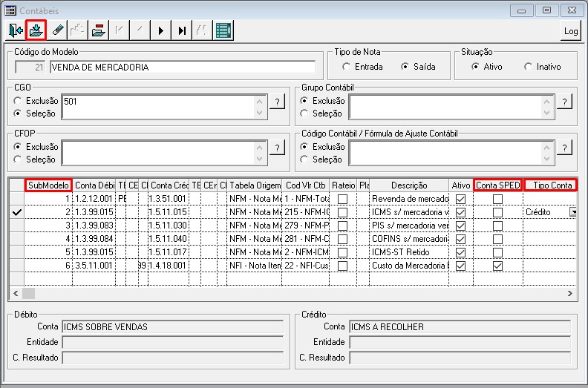
Task: Click grid horizontal scrollbar left arrow
Action: point(16,294)
